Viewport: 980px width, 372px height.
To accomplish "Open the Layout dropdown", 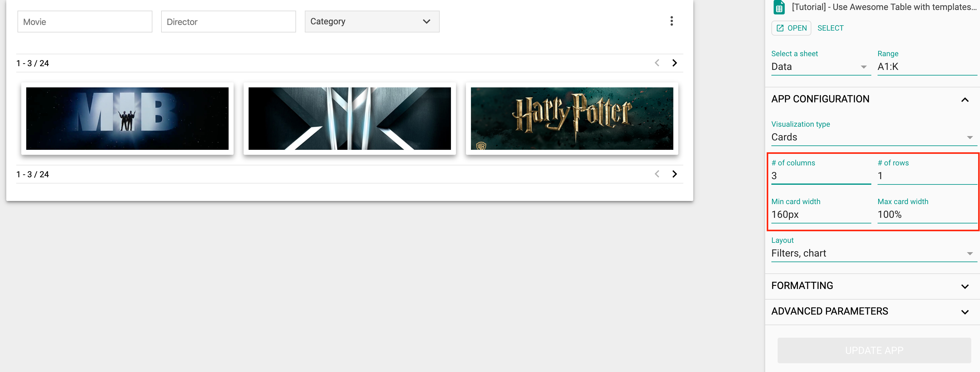I will (874, 253).
